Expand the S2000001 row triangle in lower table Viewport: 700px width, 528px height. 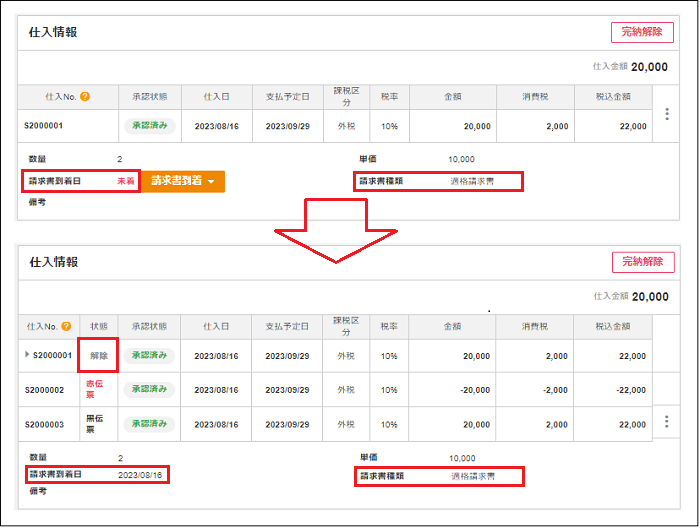pyautogui.click(x=28, y=355)
